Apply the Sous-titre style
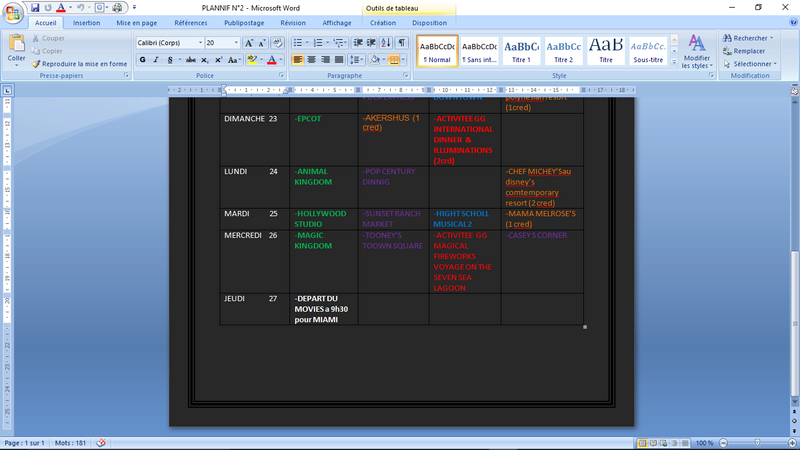800x450 pixels. pyautogui.click(x=648, y=51)
